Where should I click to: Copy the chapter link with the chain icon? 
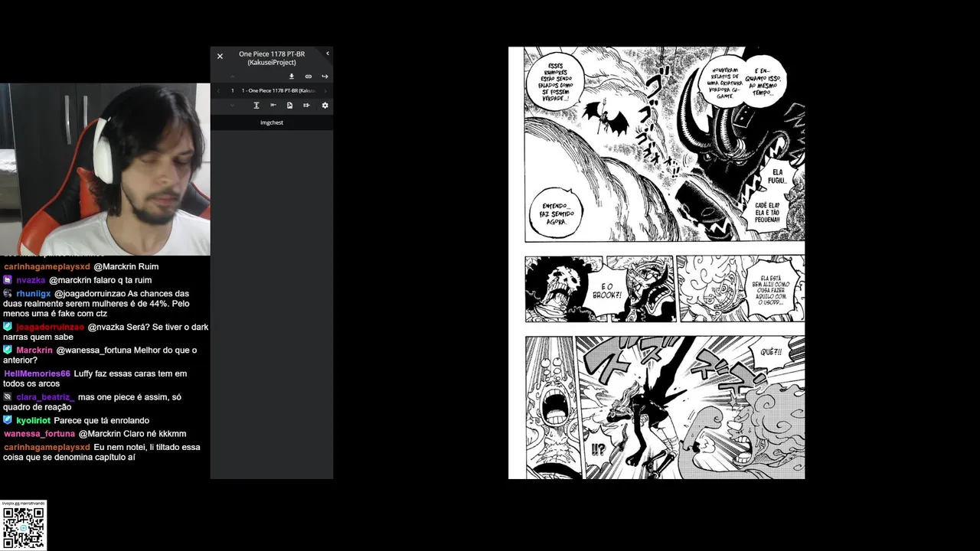309,77
